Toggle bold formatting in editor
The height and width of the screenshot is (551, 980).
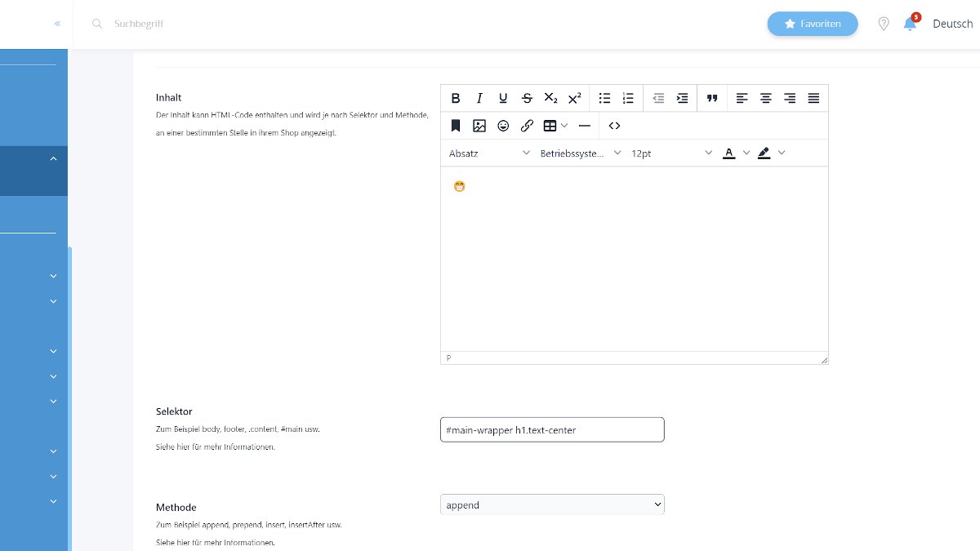[456, 98]
